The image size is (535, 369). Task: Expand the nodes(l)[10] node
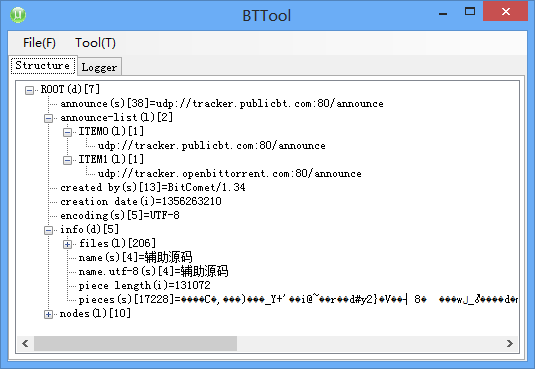48,314
